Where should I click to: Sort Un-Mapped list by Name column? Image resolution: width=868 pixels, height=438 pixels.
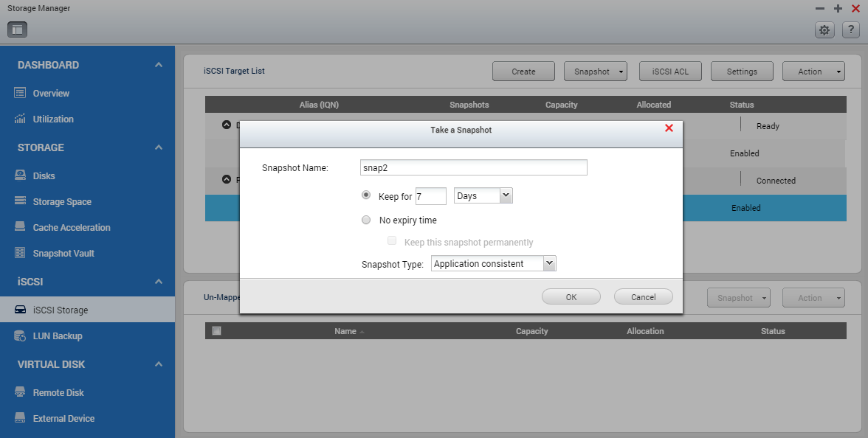(x=345, y=331)
